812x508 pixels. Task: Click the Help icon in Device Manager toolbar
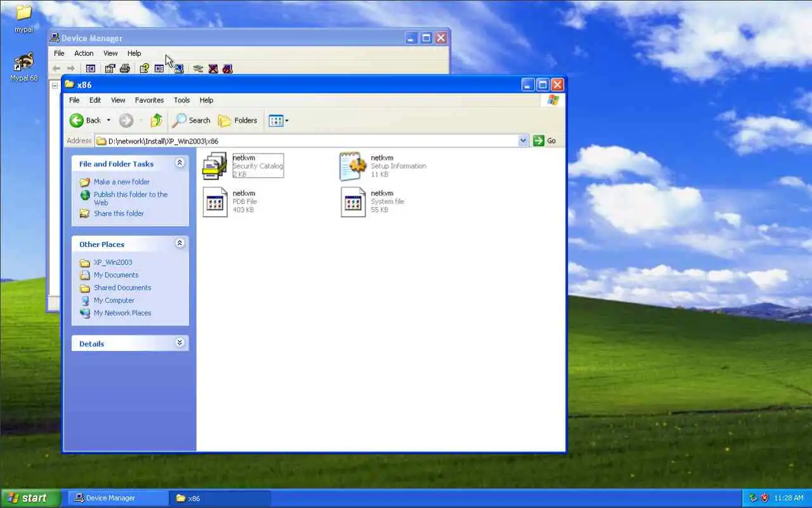(144, 69)
